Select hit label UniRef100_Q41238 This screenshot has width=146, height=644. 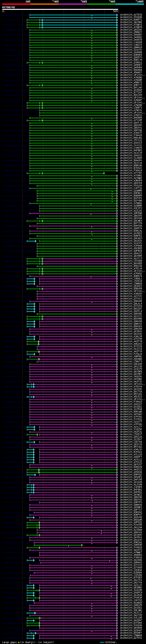(131, 366)
